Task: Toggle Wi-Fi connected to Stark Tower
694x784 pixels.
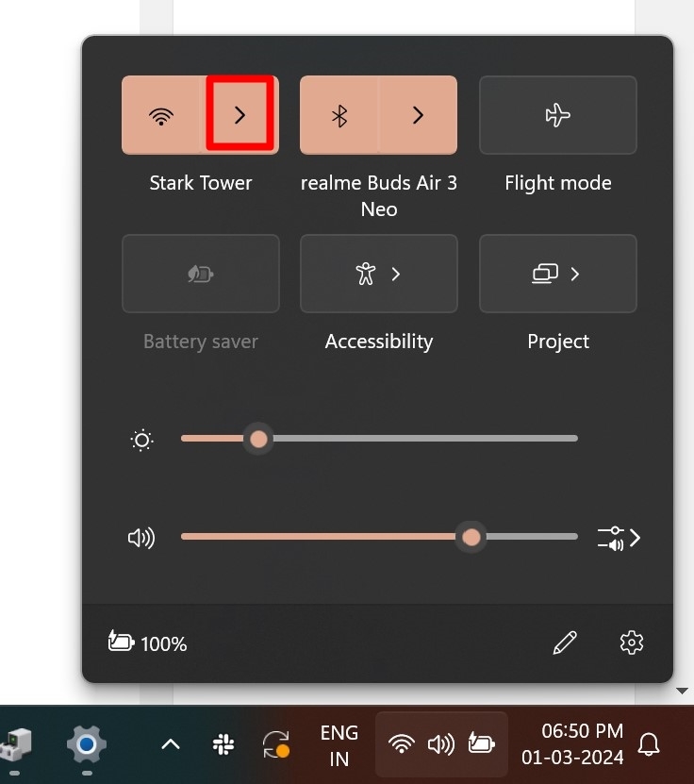Action: 162,115
